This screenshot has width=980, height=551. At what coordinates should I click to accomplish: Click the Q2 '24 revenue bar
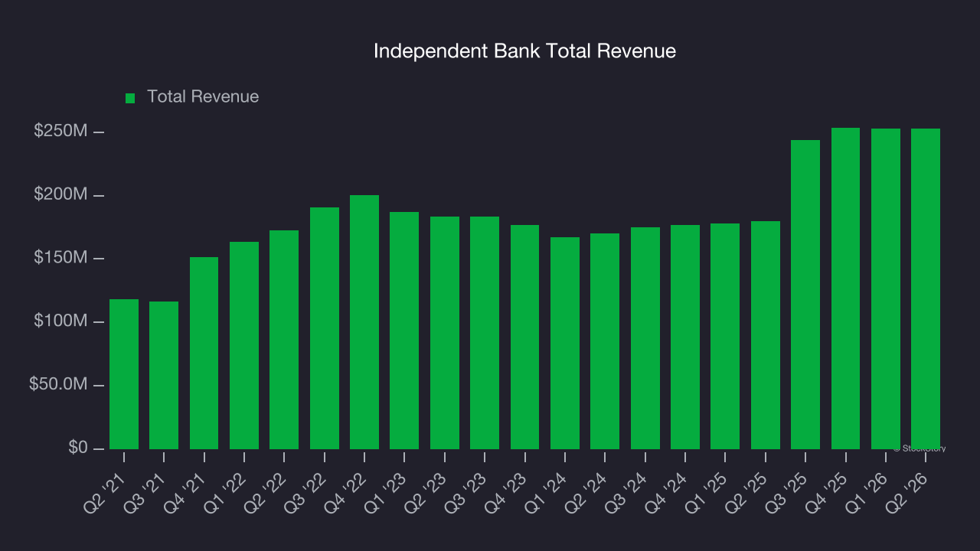point(605,341)
